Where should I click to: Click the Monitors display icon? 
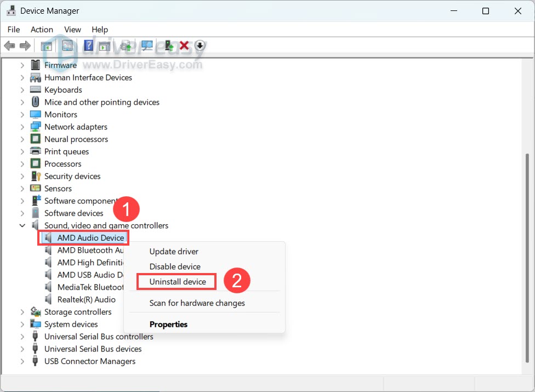tap(35, 114)
